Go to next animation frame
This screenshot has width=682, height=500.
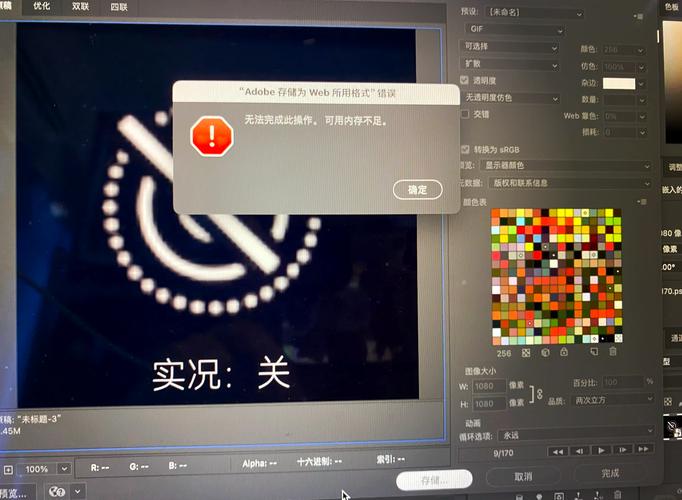pyautogui.click(x=622, y=450)
